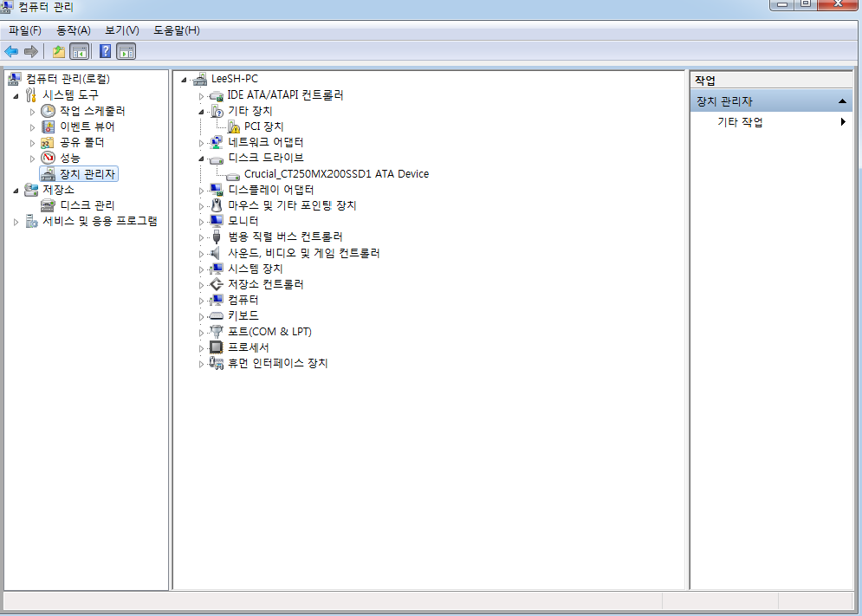Image resolution: width=862 pixels, height=616 pixels.
Task: Toggle the console tree toolbar button
Action: pyautogui.click(x=79, y=51)
